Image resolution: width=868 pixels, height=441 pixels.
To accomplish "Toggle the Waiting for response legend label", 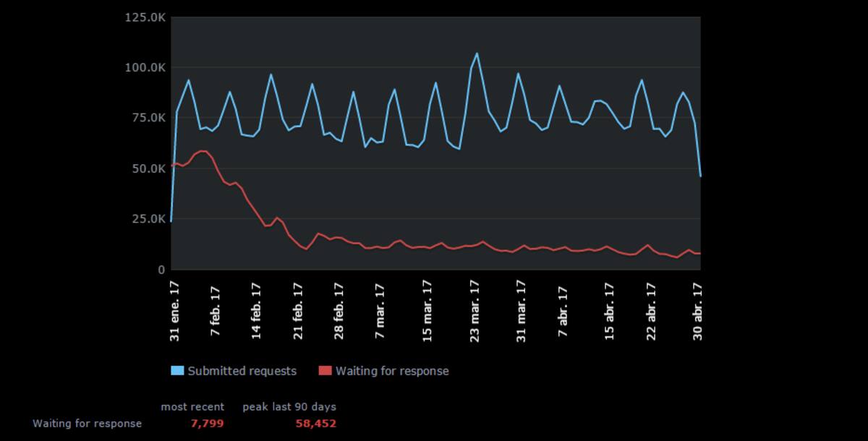I will pos(392,371).
